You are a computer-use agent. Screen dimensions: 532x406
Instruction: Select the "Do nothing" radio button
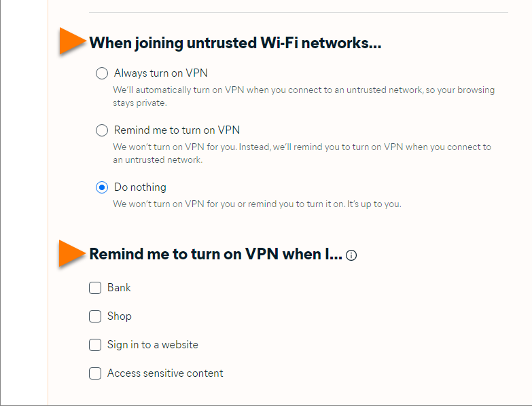pos(102,187)
